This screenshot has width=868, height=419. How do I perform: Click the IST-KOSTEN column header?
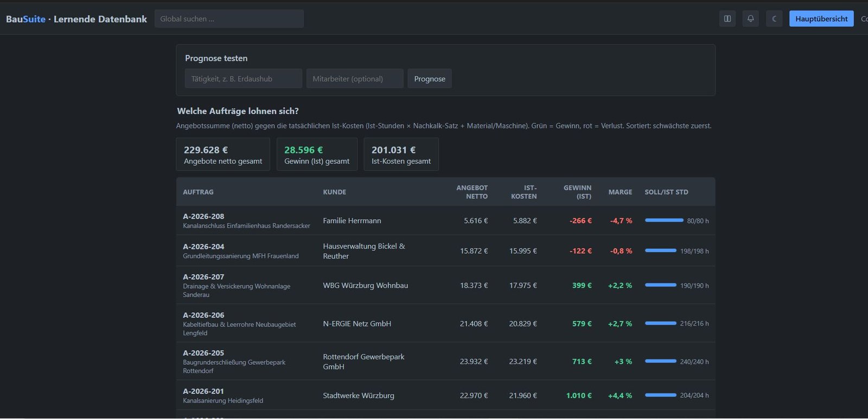tap(524, 192)
